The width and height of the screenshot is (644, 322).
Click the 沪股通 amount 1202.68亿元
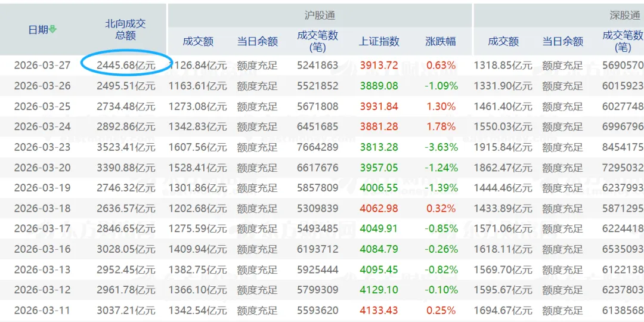[198, 208]
